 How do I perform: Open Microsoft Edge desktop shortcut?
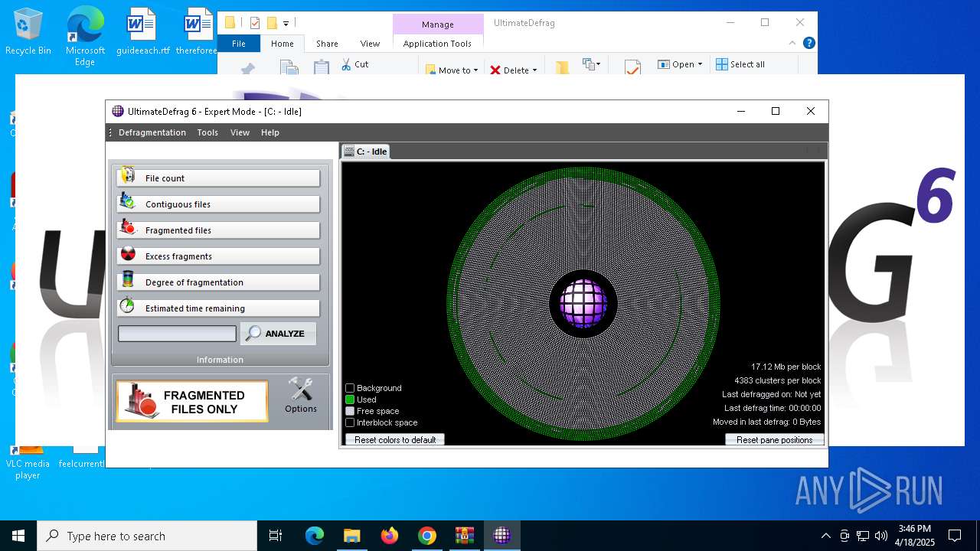pos(85,37)
